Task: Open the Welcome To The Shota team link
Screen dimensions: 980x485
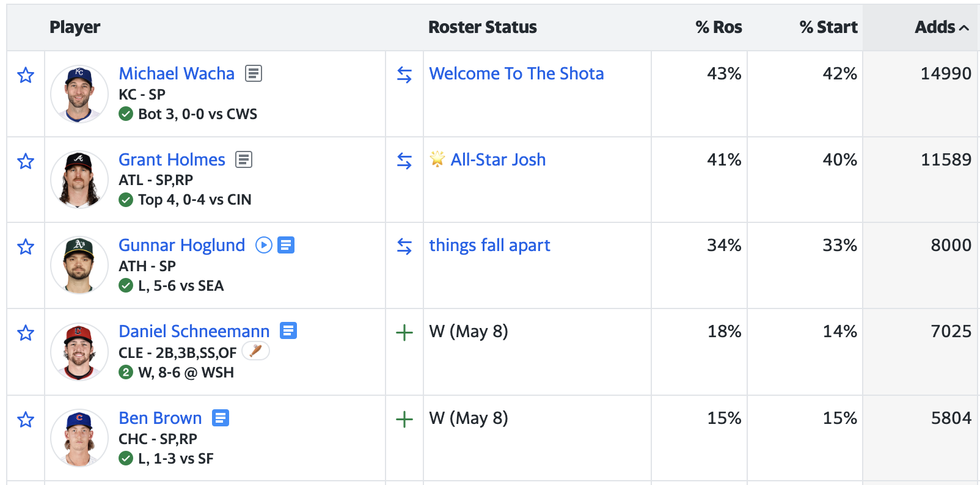Action: pyautogui.click(x=516, y=73)
